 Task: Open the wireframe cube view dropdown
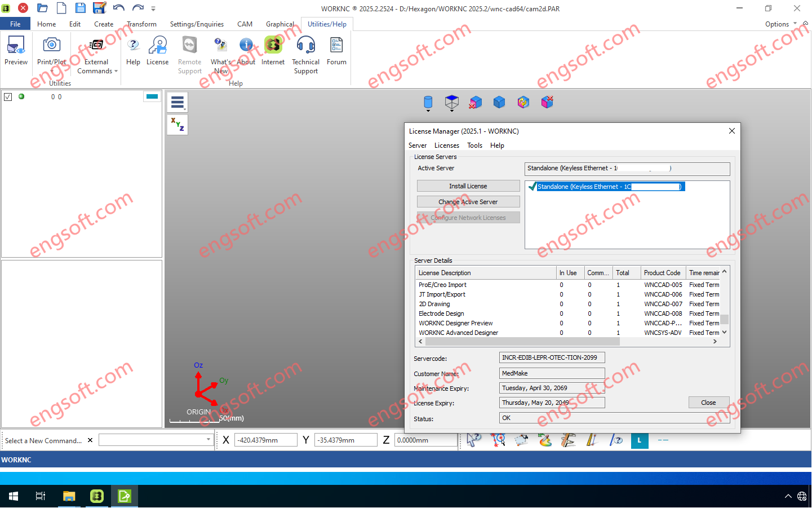[x=452, y=103]
